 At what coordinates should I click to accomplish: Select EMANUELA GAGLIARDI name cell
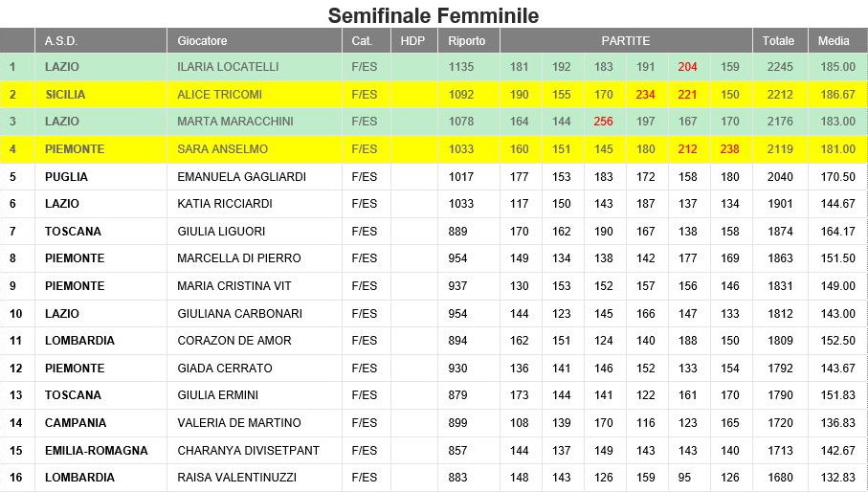coord(255,177)
